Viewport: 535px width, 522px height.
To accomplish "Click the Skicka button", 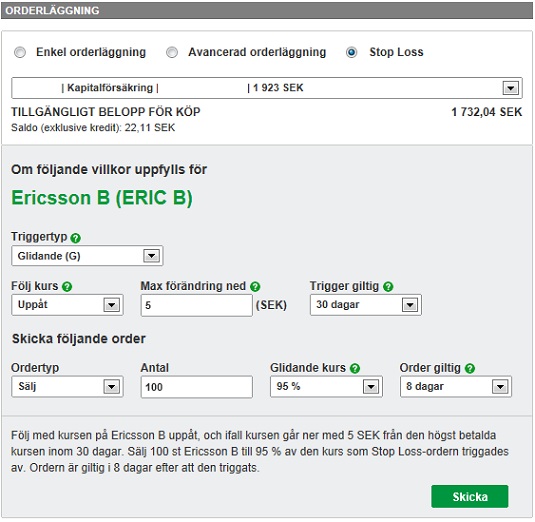I will (470, 497).
